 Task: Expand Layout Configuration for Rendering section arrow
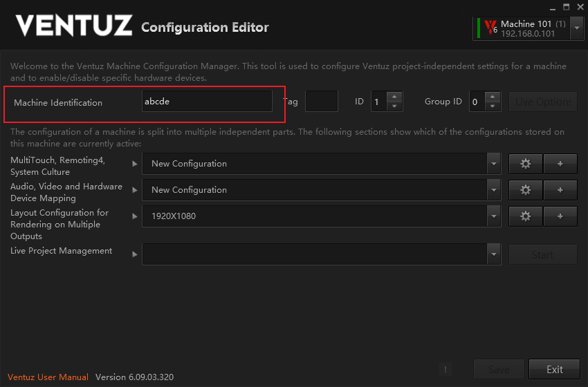tap(135, 216)
